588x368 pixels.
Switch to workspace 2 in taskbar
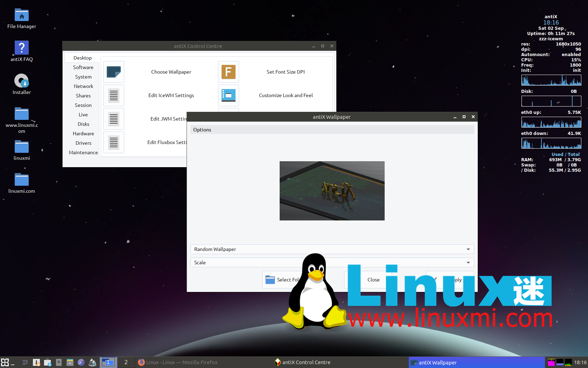[x=126, y=362]
